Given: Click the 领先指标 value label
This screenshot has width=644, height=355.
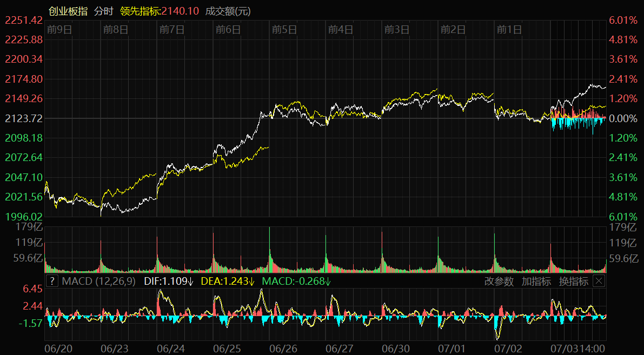Looking at the screenshot, I should (160, 11).
